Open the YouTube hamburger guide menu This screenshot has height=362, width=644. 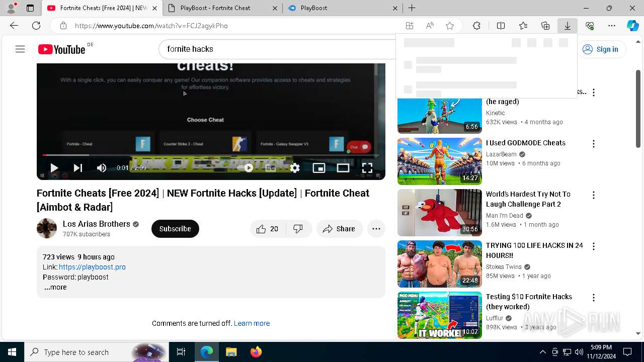click(20, 49)
